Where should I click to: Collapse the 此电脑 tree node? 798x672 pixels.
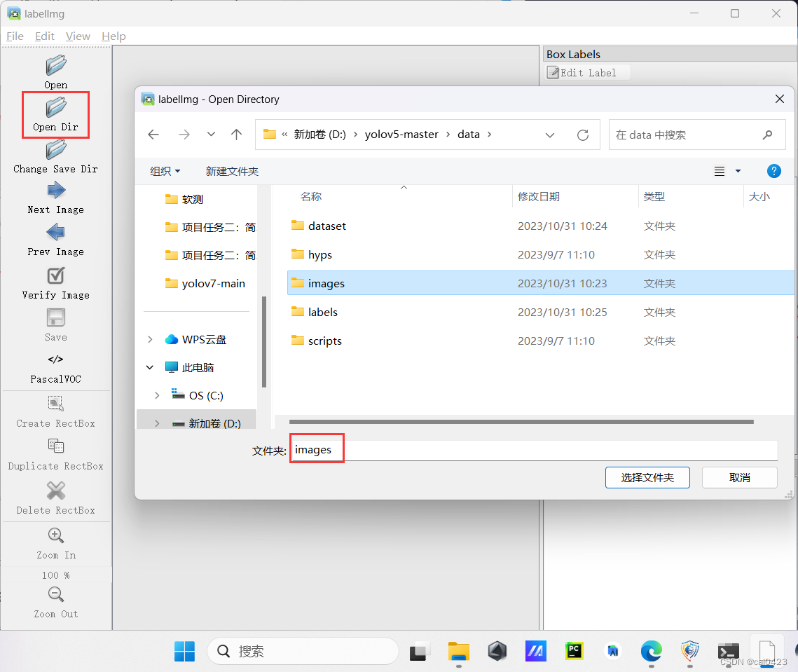coord(150,368)
